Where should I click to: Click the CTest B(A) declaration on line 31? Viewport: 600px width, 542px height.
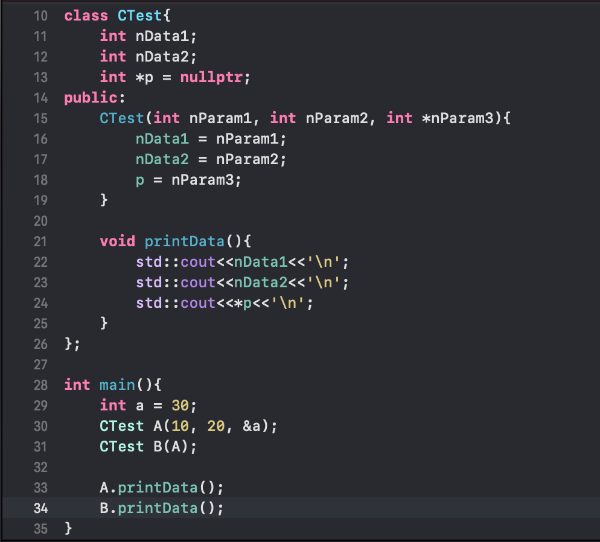[x=148, y=447]
